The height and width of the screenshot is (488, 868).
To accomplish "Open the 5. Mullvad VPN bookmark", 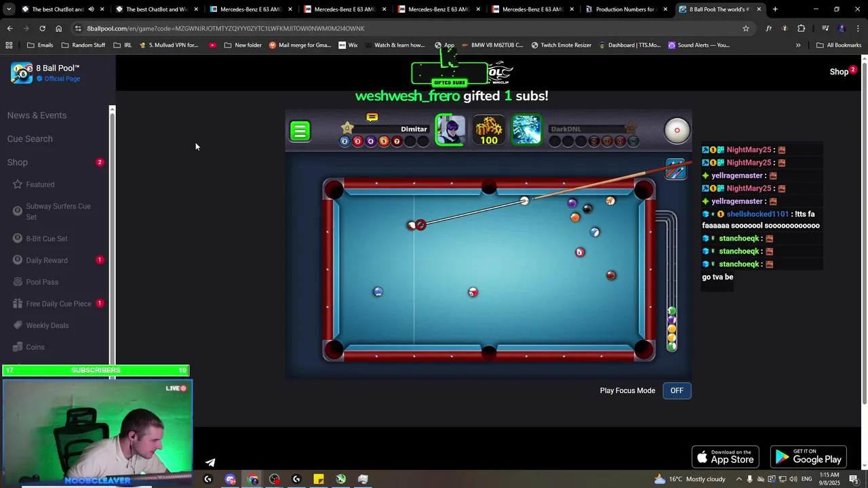I will pyautogui.click(x=169, y=45).
